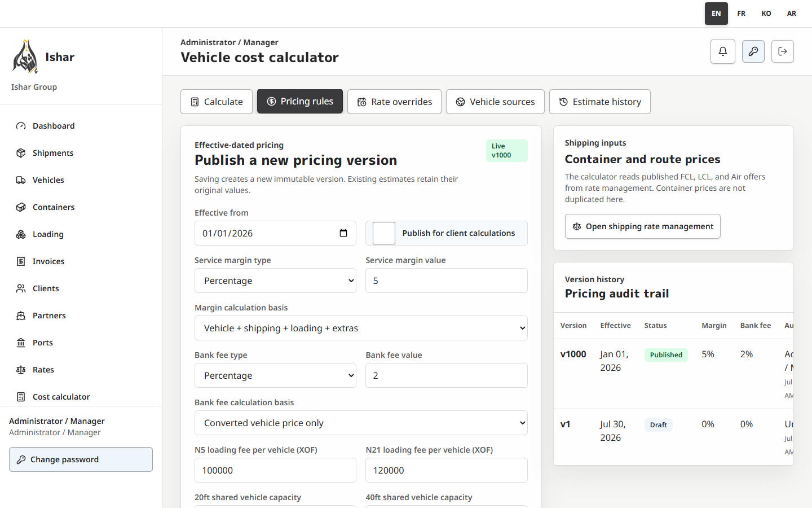Click the Partners briefcase icon
812x508 pixels.
(21, 316)
